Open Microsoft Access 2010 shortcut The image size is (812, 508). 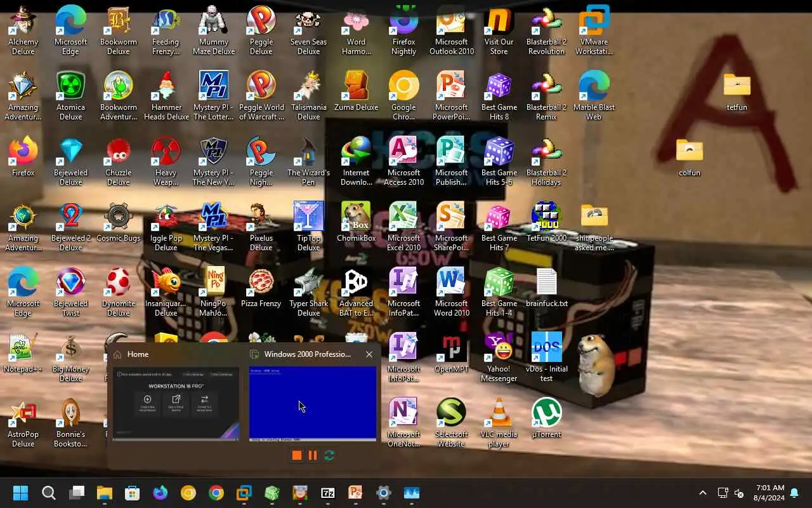tap(403, 161)
